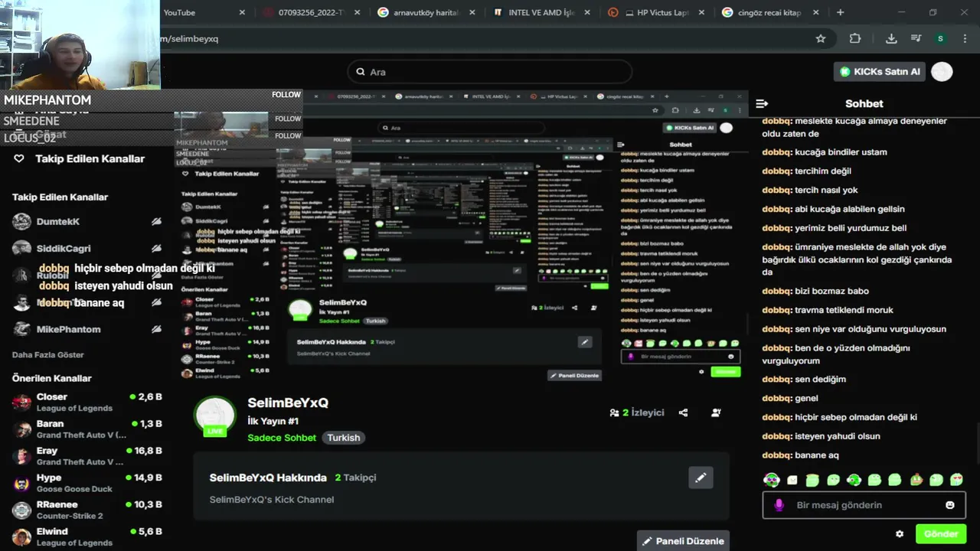Open Hype's Goose Goose Duck channel
The width and height of the screenshot is (980, 551).
click(88, 483)
